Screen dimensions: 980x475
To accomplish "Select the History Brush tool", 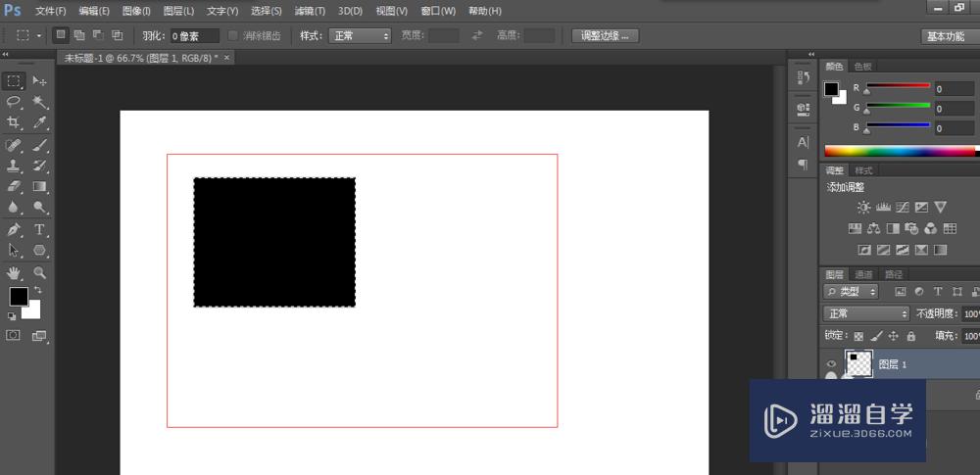I will pos(40,166).
